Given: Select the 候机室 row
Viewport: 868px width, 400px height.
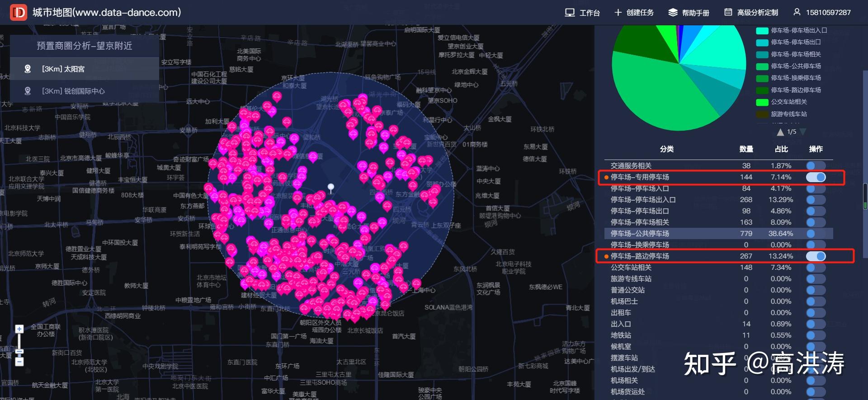Looking at the screenshot, I should pos(718,347).
